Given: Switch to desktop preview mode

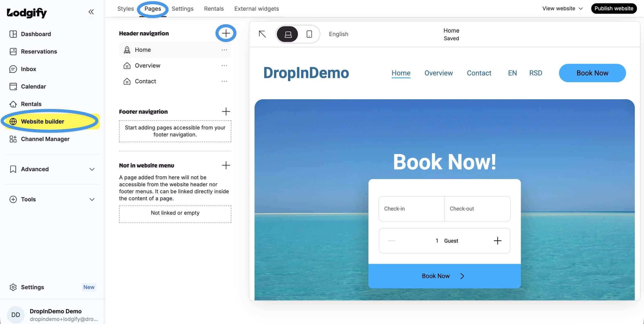Looking at the screenshot, I should point(288,34).
